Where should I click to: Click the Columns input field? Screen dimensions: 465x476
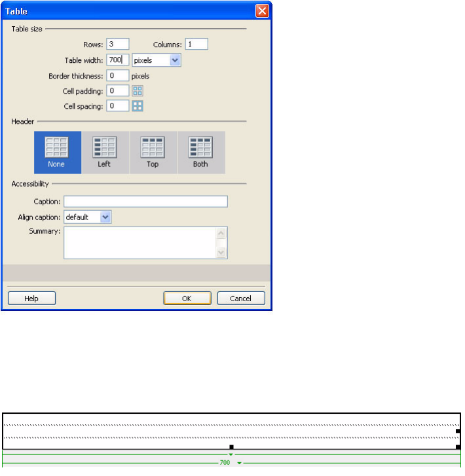(198, 45)
